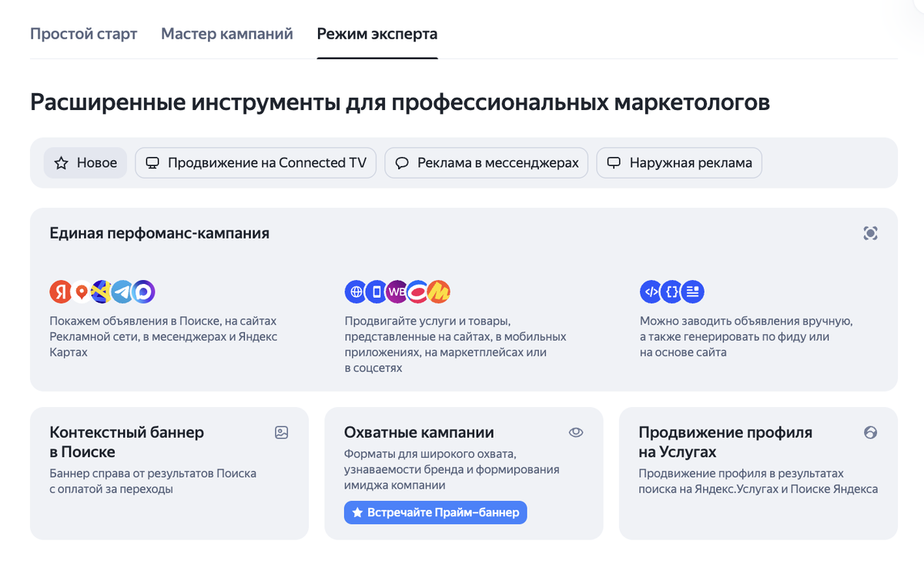Screen dimensions: 924x564
Task: Switch to the Простой старт tab
Action: point(84,34)
